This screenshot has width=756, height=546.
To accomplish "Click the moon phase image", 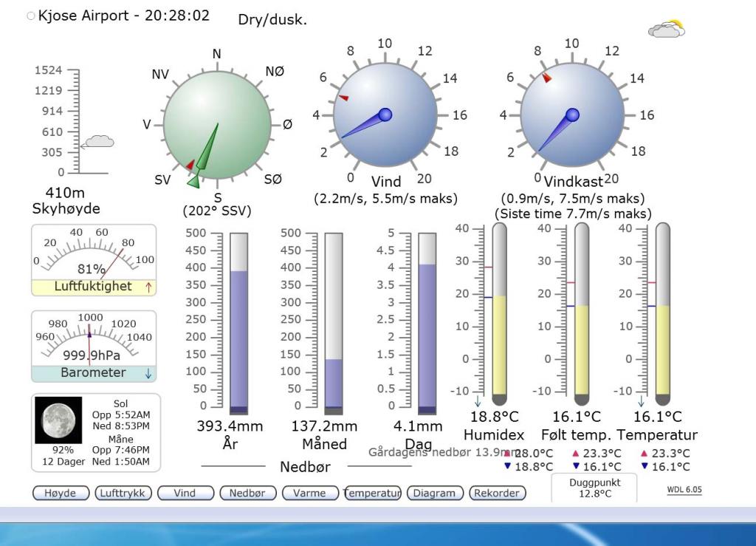I will (x=59, y=420).
